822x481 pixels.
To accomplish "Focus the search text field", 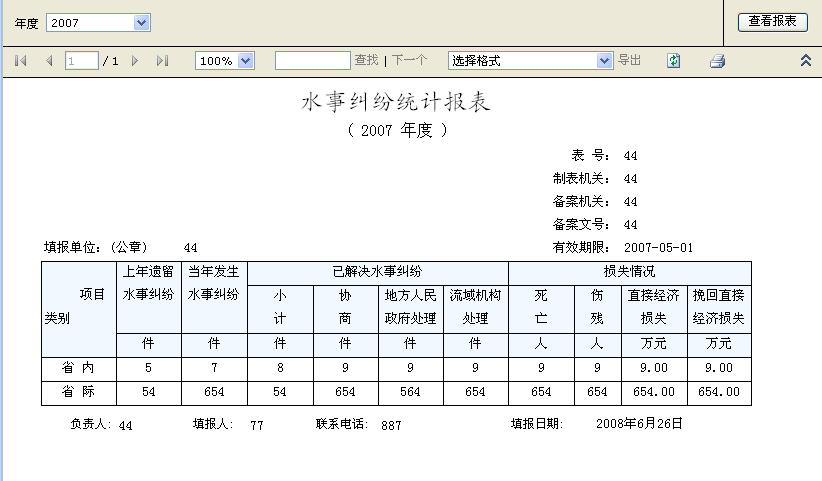I will click(313, 60).
